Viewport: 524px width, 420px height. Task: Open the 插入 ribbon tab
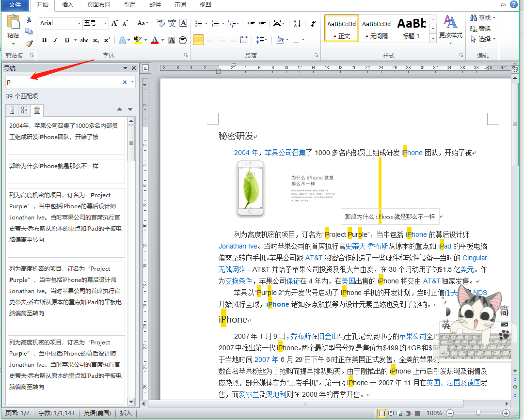coord(68,5)
